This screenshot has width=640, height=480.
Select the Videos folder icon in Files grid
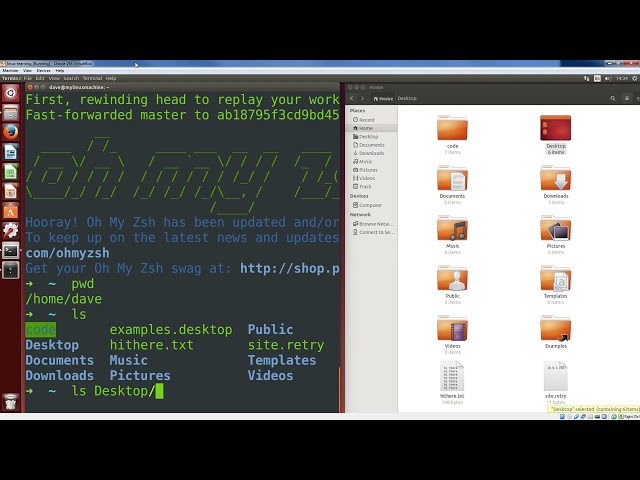tap(452, 328)
